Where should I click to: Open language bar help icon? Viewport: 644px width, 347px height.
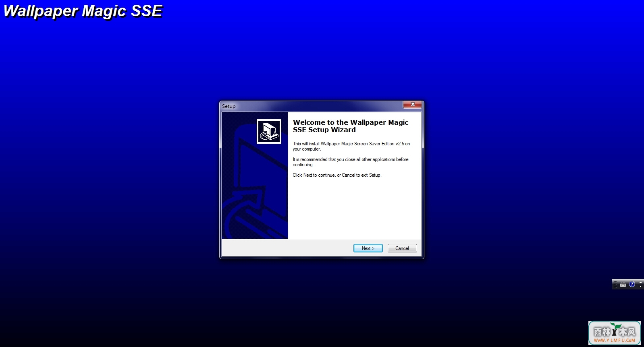pyautogui.click(x=632, y=284)
